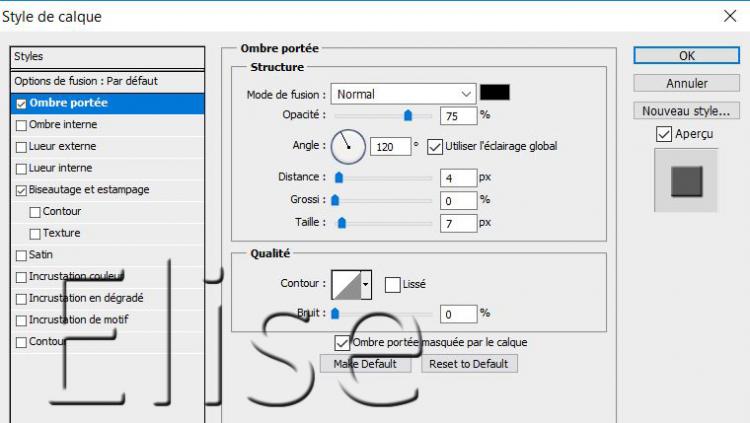Click Reset to Default button
This screenshot has height=423, width=750.
[x=468, y=364]
